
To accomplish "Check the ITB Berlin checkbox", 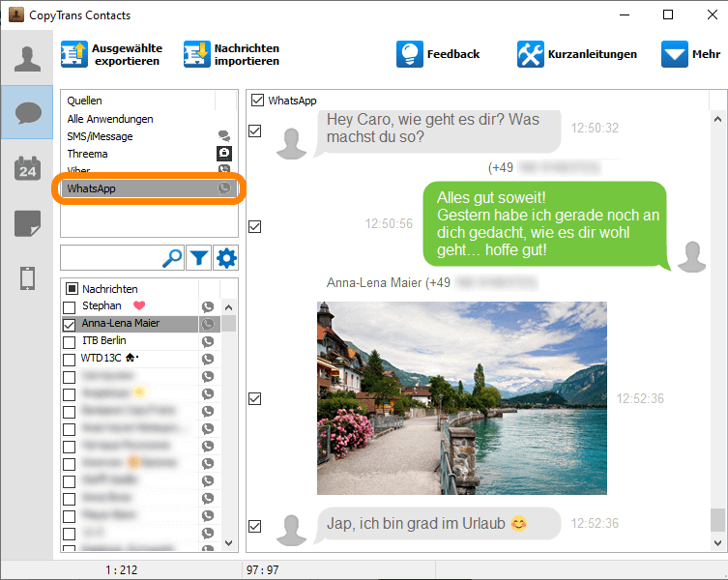I will (x=70, y=342).
